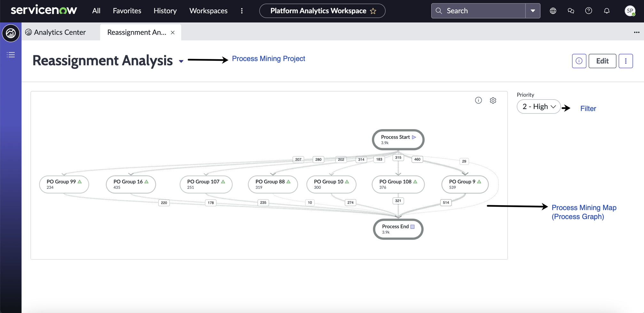Viewport: 644px width, 313px height.
Task: Select the PO Group 108 node
Action: pos(398,184)
